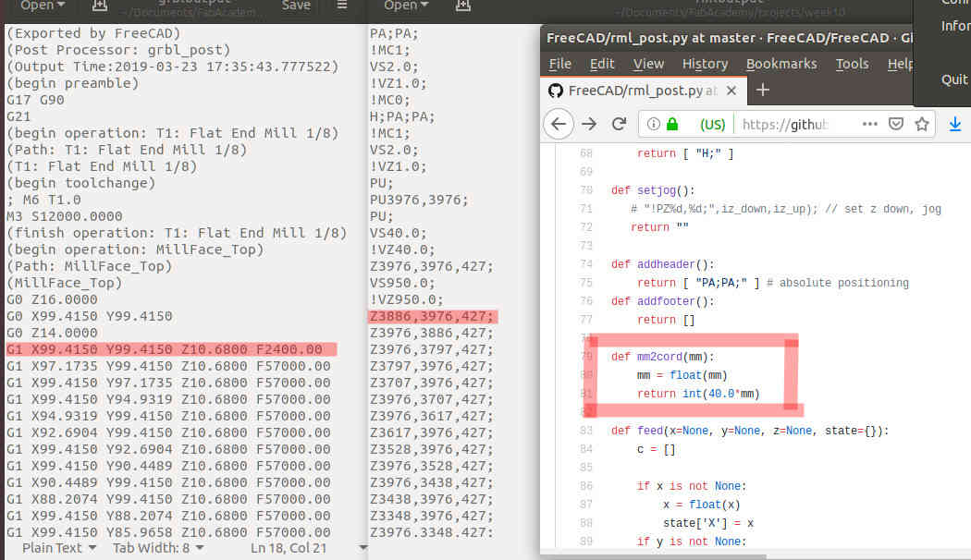Click the line M3 S12000.0000

[65, 216]
